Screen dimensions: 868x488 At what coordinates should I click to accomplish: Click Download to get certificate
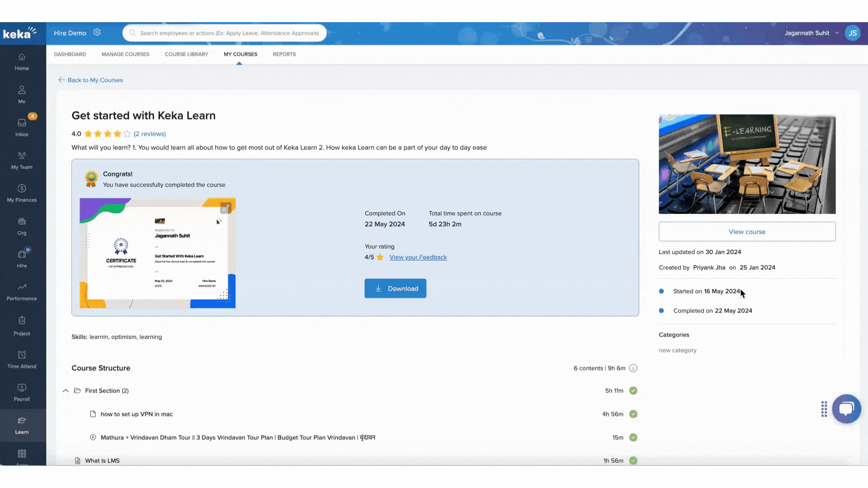coord(396,288)
